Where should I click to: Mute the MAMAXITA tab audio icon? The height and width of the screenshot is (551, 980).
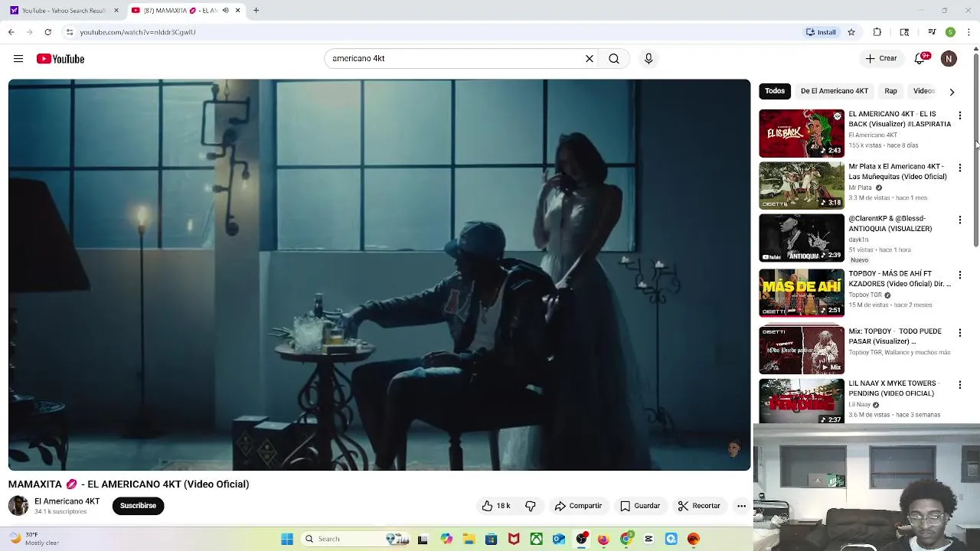(225, 11)
